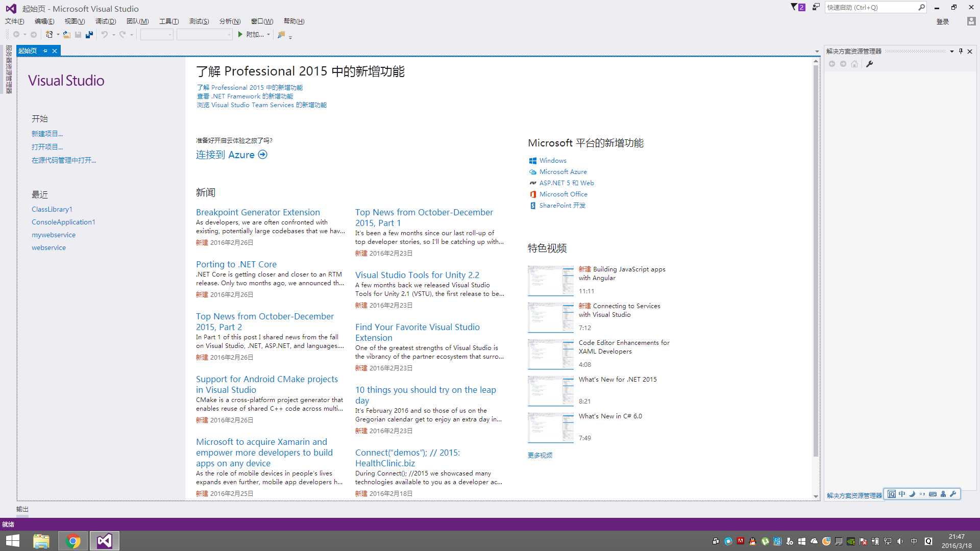Open the What's New in C# 6.0 thumbnail
This screenshot has height=551, width=980.
(x=551, y=428)
